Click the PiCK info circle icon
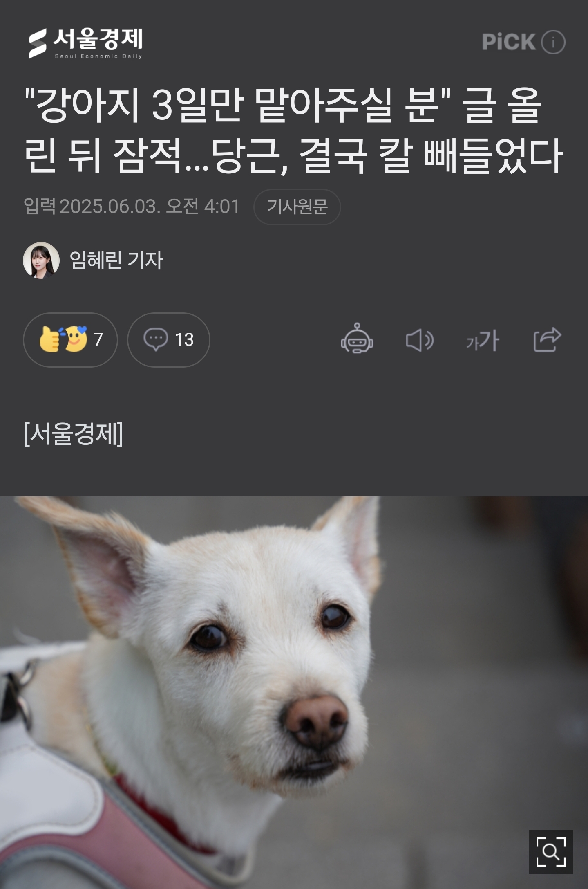The width and height of the screenshot is (588, 889). (553, 42)
